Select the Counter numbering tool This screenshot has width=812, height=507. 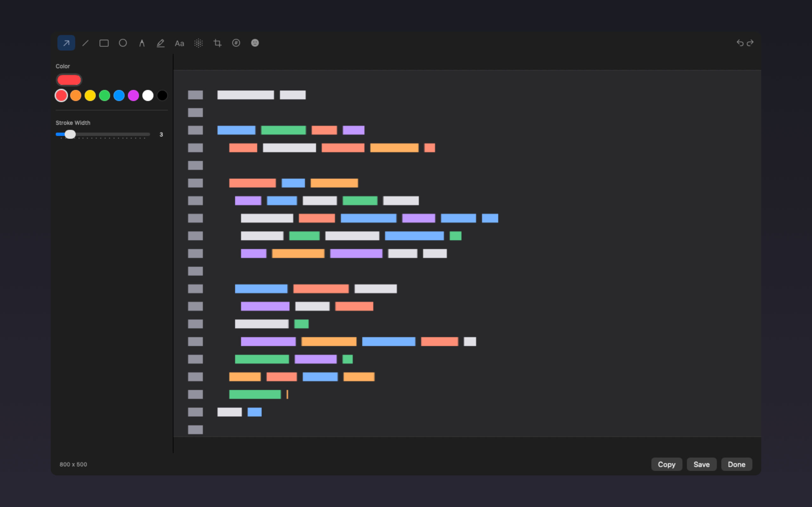(236, 43)
